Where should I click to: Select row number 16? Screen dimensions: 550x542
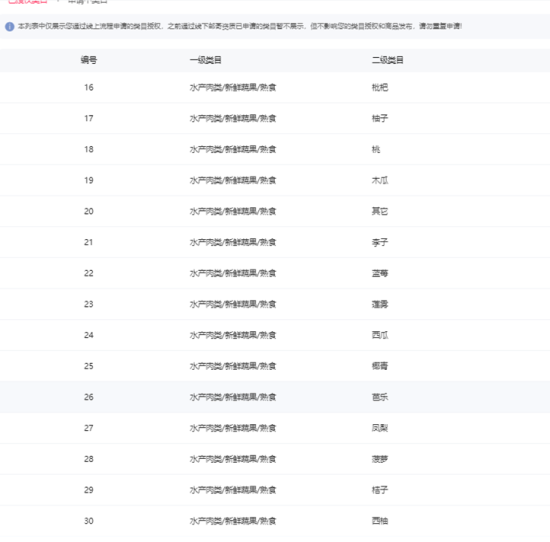(x=275, y=87)
